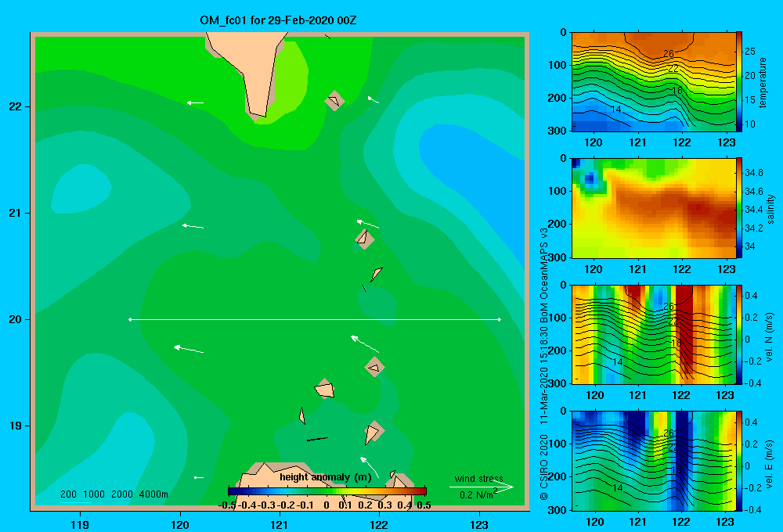Screen dimensions: 783x532
Task: Click the 0.5 tick on the height anomaly bar
Action: 424,505
